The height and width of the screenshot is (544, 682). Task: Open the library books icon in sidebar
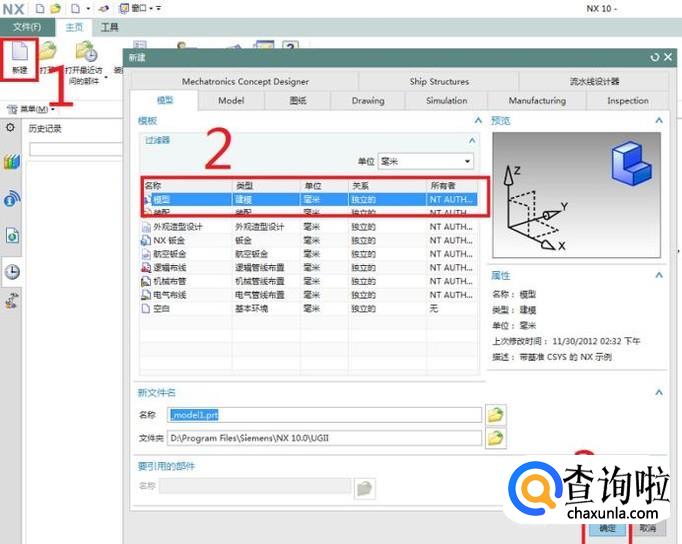pyautogui.click(x=12, y=162)
